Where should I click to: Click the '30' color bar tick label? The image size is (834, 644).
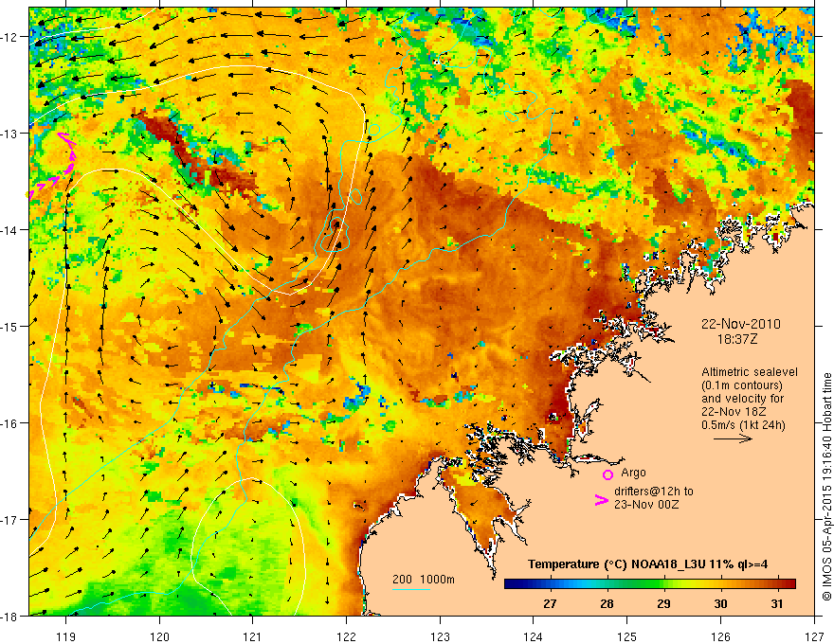(x=720, y=603)
